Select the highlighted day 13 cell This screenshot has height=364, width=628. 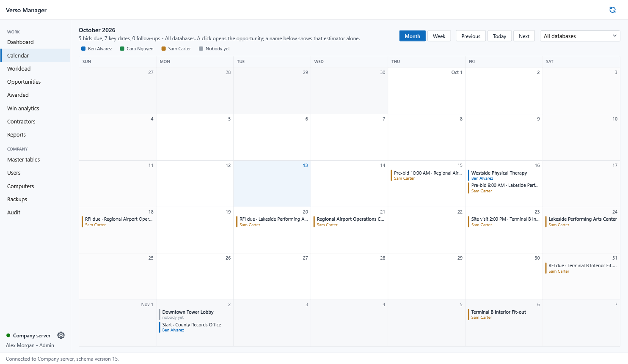tap(272, 183)
